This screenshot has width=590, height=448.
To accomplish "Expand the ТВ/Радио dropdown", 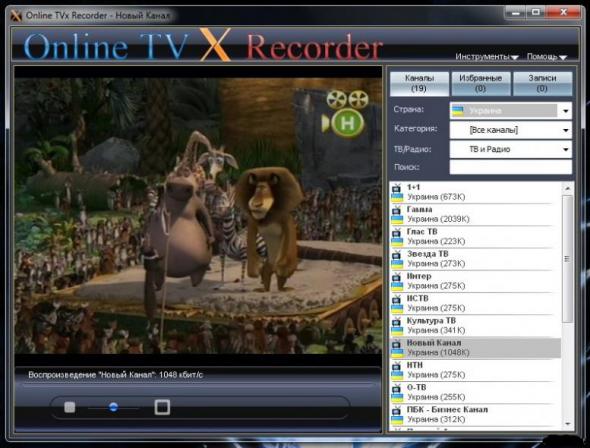I will [x=566, y=149].
